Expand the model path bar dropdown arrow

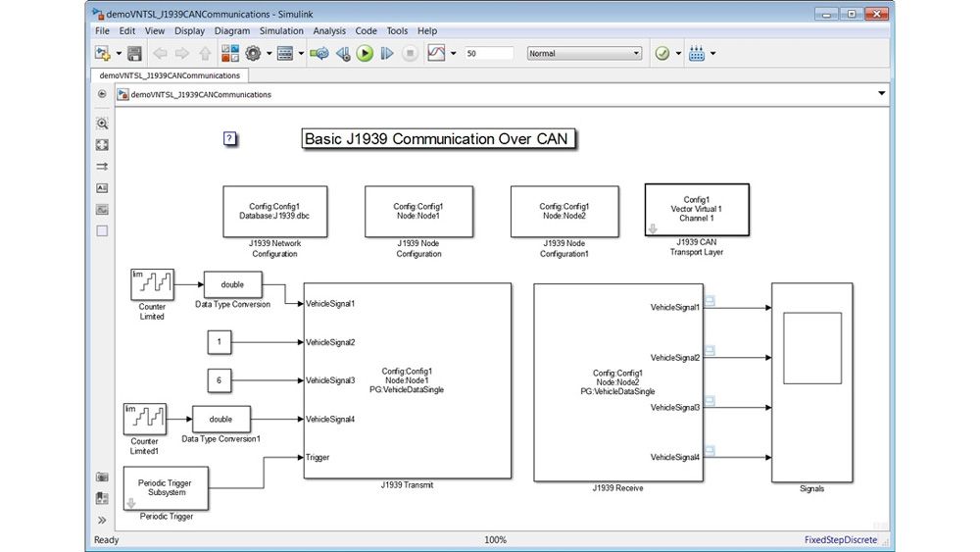click(882, 94)
